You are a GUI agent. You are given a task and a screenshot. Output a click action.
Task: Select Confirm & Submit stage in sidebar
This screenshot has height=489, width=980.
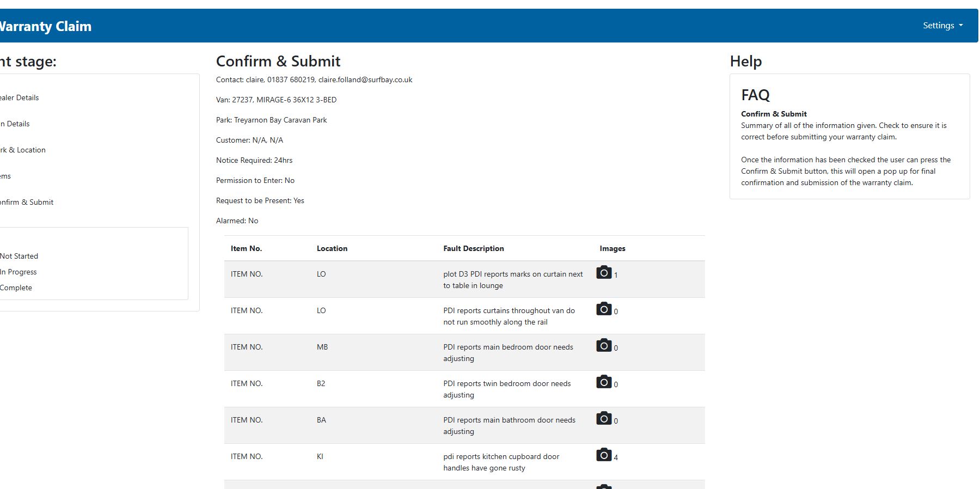27,203
